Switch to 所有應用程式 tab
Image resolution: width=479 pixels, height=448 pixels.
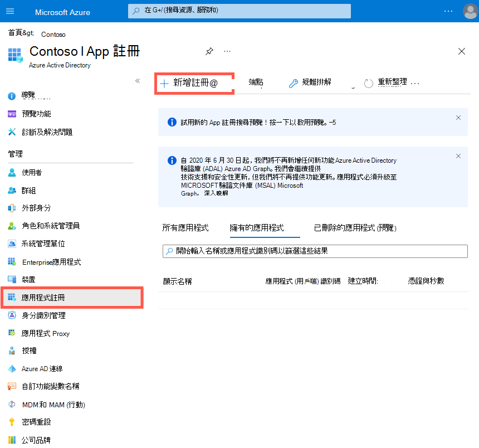coord(185,228)
